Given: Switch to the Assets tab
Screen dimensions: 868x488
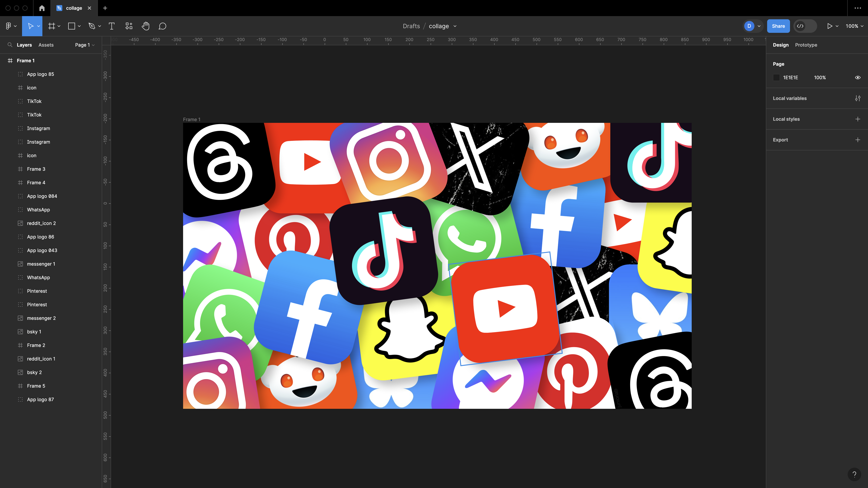Looking at the screenshot, I should [x=46, y=45].
